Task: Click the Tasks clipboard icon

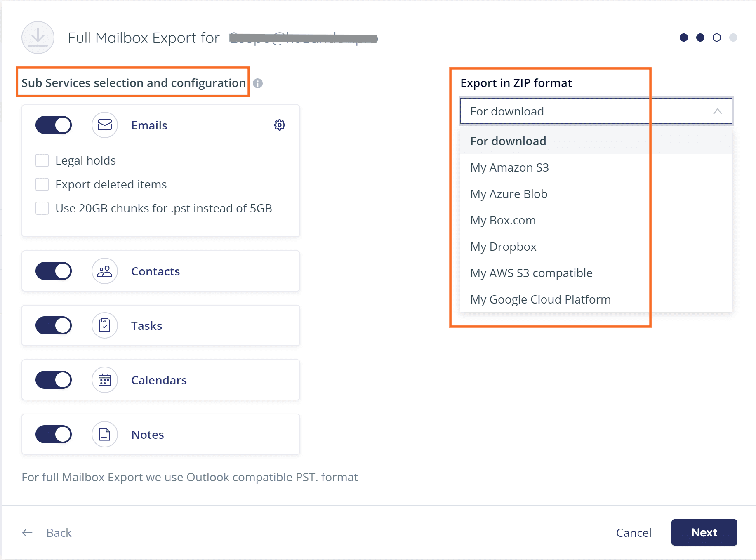Action: pyautogui.click(x=105, y=325)
